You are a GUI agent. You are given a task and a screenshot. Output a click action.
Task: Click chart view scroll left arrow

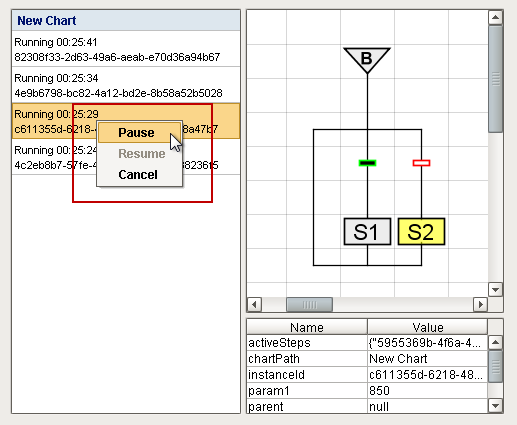[x=255, y=304]
